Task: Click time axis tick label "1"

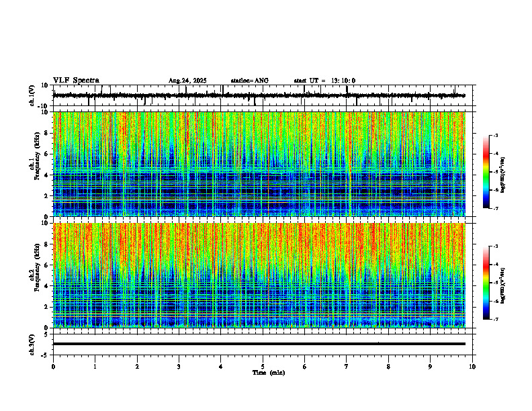Action: pos(95,367)
